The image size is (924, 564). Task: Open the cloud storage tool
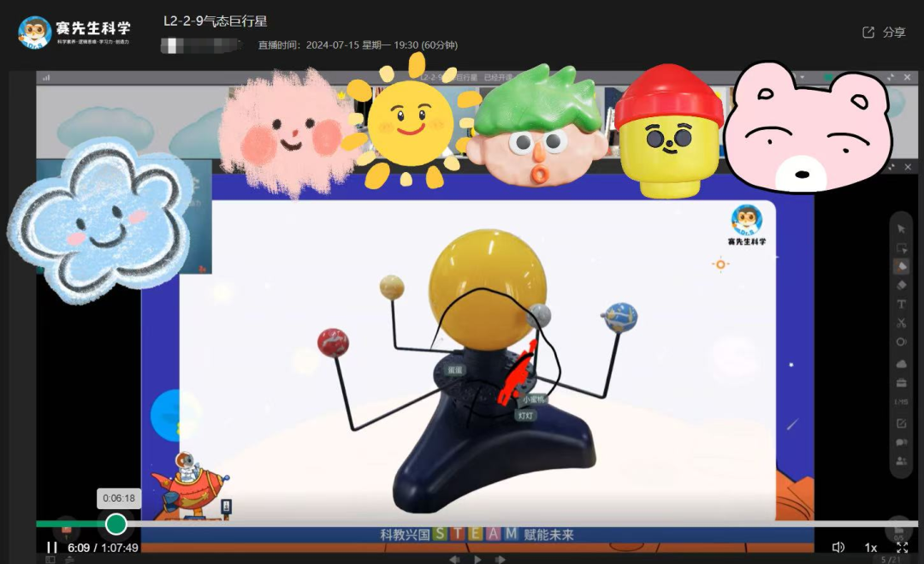(901, 364)
